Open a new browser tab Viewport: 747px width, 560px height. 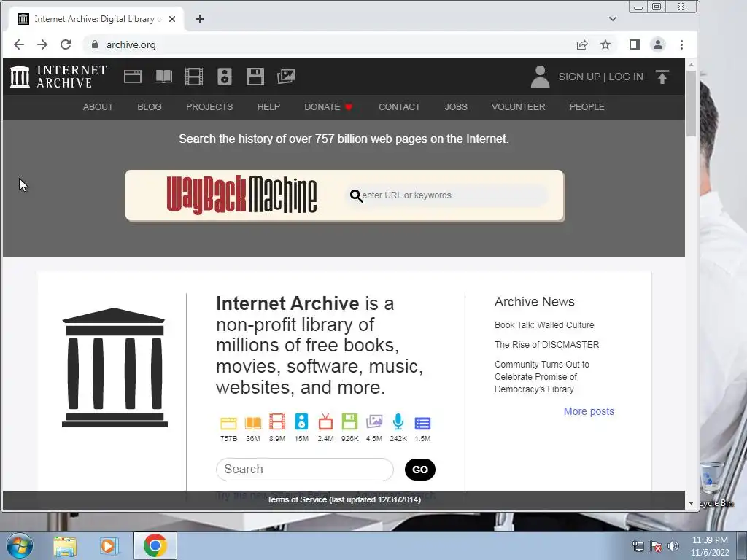coord(200,19)
